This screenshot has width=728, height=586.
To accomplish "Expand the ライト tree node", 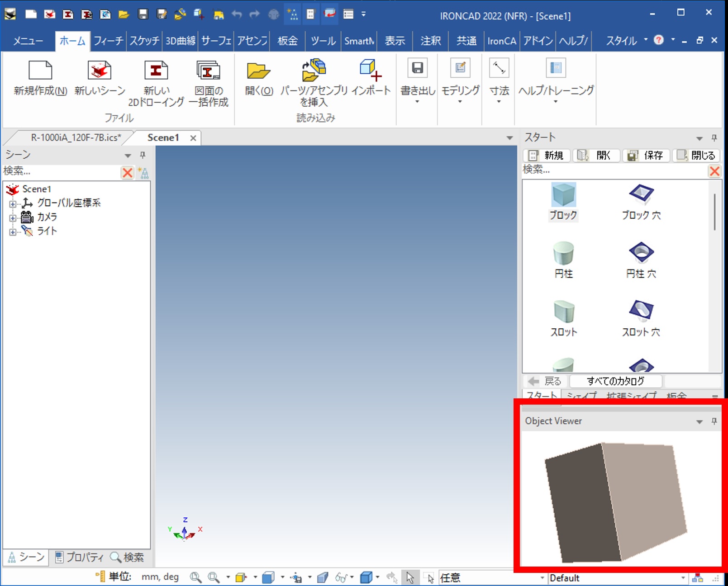I will (x=13, y=232).
